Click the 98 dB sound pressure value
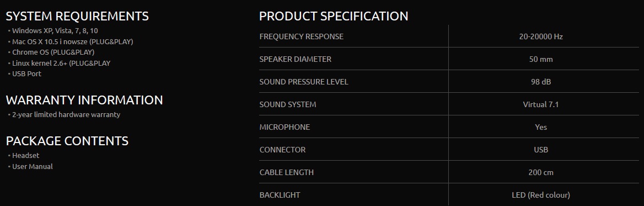Viewport: 644px width, 206px height. (541, 82)
